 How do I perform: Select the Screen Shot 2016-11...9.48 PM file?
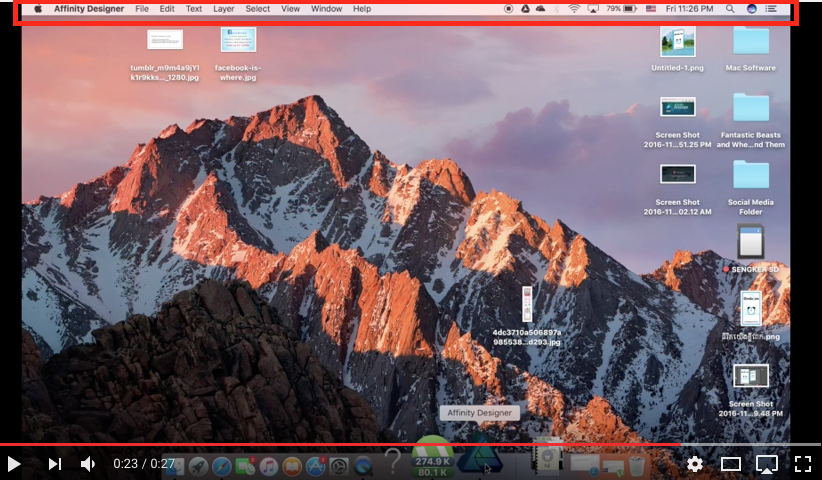751,391
